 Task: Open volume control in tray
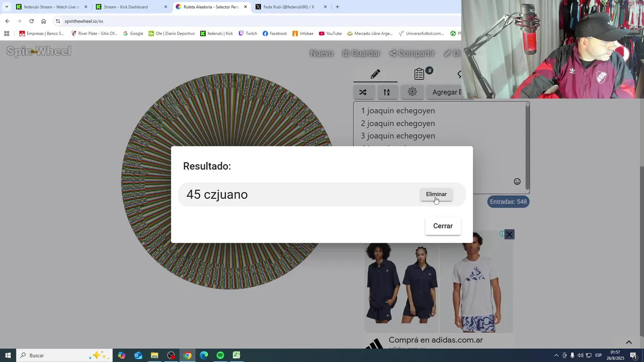tap(580, 355)
